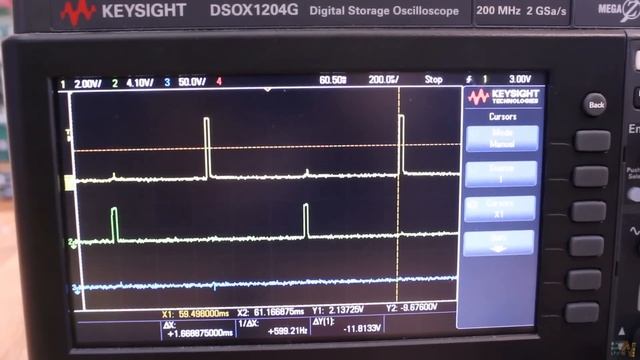Screen dimensions: 640x360
Task: Click the Keysight logo on the bezel
Action: coord(123,11)
